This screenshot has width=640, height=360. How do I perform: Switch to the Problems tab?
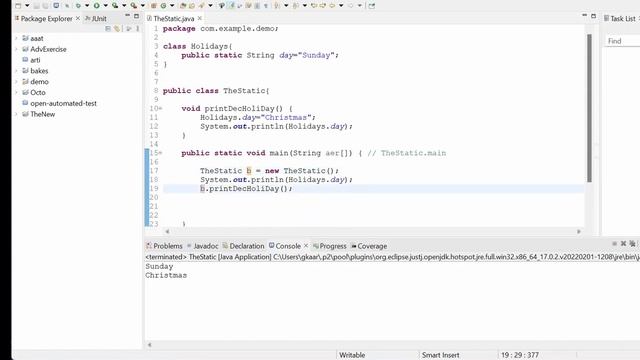tap(164, 246)
